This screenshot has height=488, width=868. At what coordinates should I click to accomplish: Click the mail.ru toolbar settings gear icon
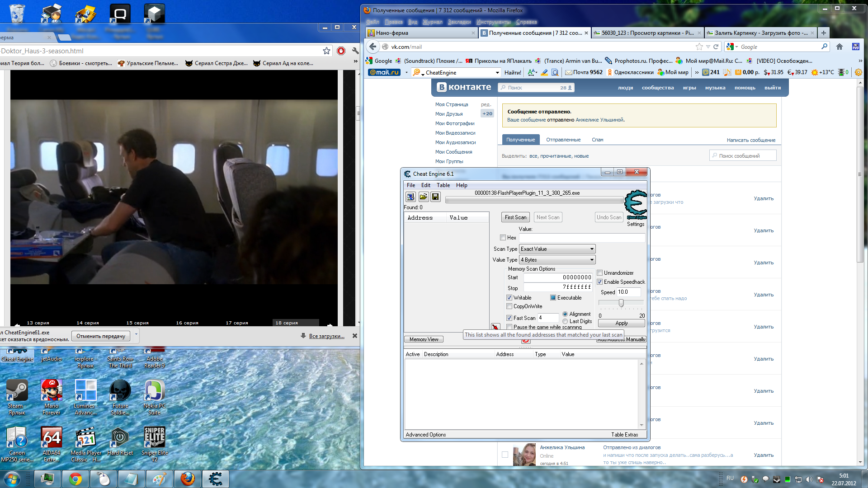point(858,72)
